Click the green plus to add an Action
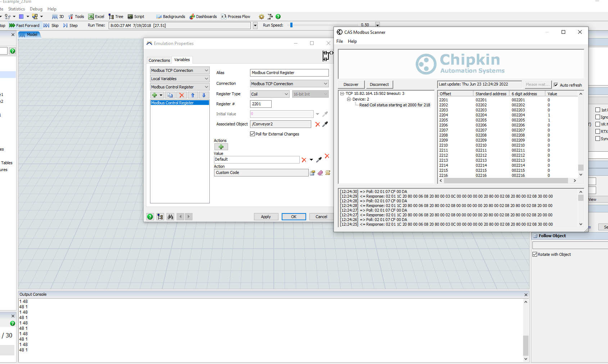608x364 pixels. point(221,147)
